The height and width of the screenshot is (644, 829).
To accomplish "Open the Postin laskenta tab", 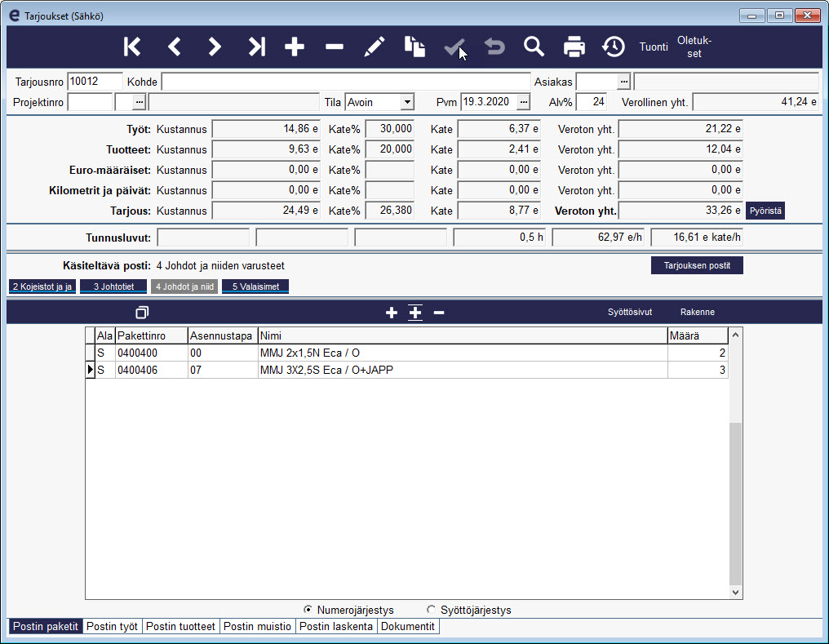I will click(335, 627).
